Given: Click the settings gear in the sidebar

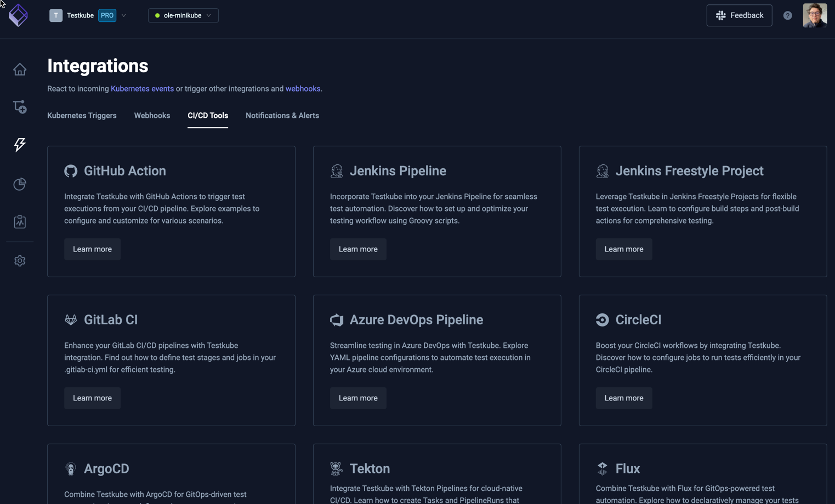Looking at the screenshot, I should click(x=20, y=260).
